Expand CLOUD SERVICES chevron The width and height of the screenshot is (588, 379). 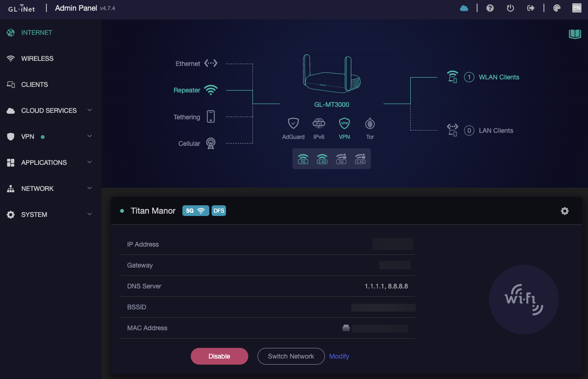[x=90, y=110]
